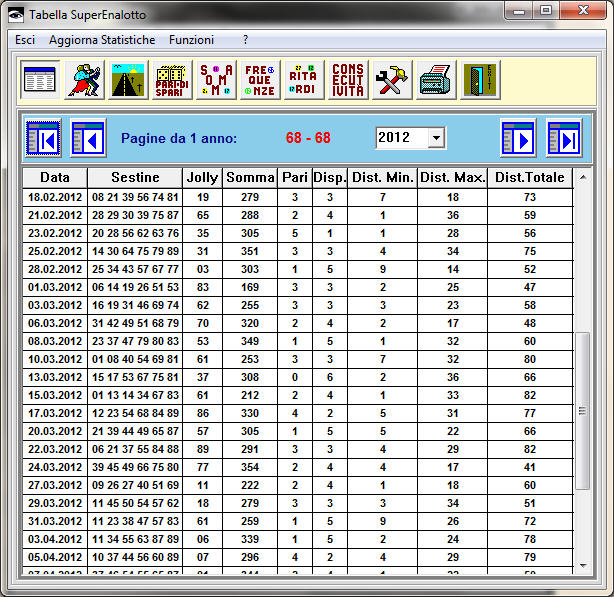Select sestina 21 39 44 49 65 87

click(x=135, y=431)
